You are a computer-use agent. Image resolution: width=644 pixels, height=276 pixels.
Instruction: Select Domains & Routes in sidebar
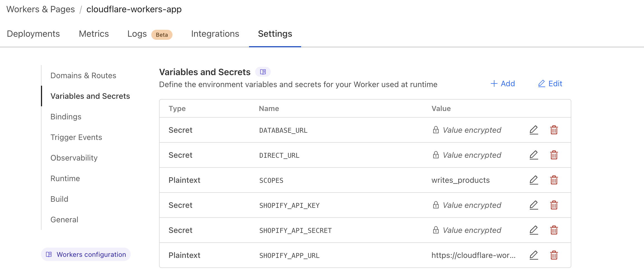(83, 76)
